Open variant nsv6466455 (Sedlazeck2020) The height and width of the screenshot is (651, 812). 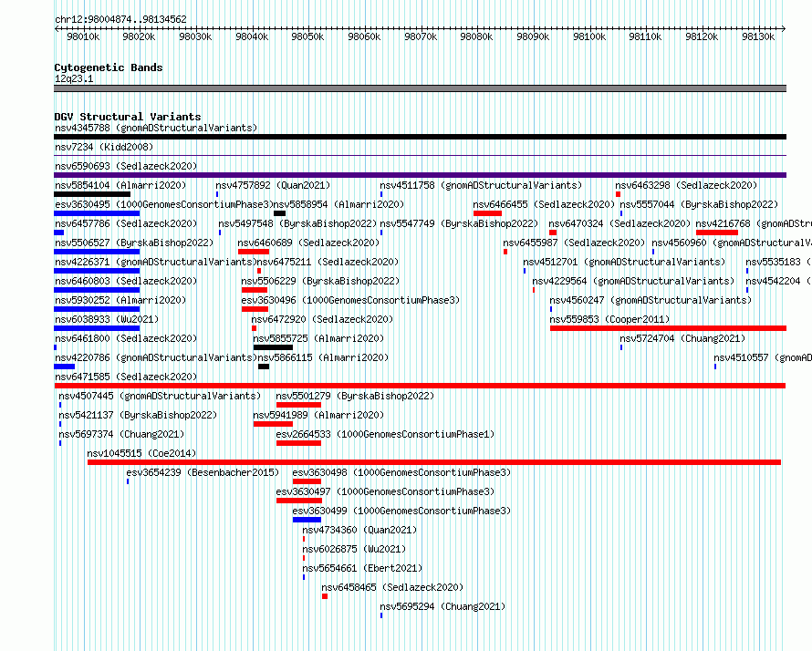click(x=544, y=204)
